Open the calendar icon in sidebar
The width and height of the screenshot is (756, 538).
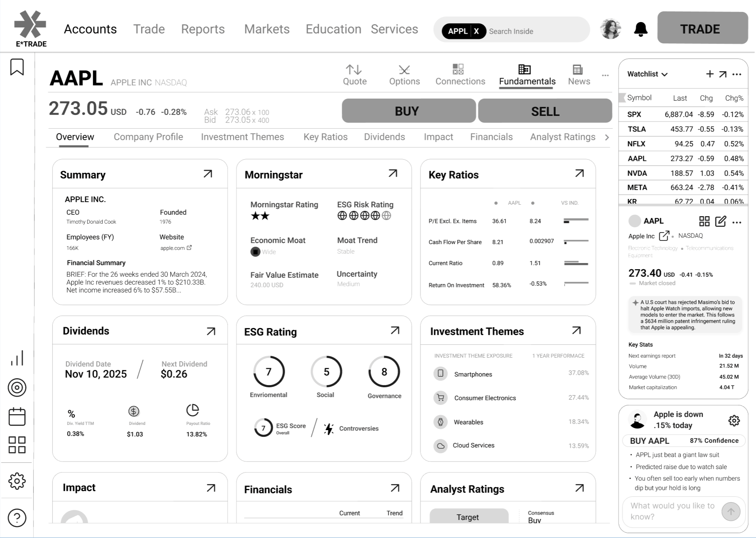[17, 416]
